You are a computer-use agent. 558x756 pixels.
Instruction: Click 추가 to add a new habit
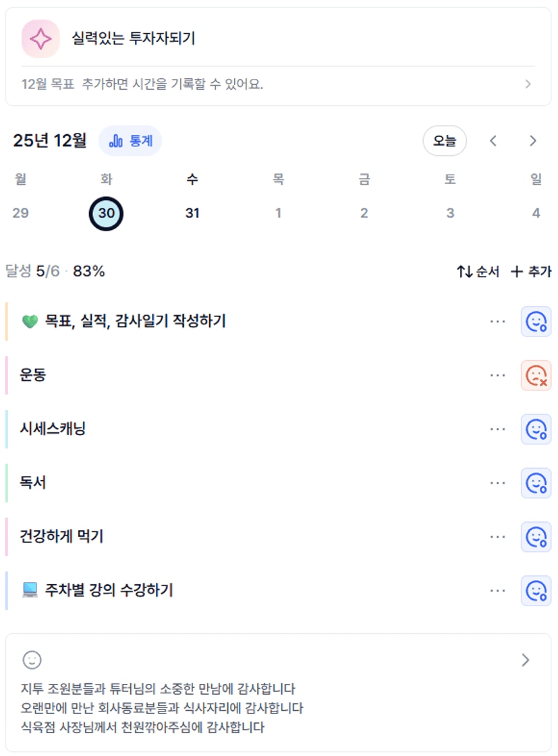coord(531,272)
